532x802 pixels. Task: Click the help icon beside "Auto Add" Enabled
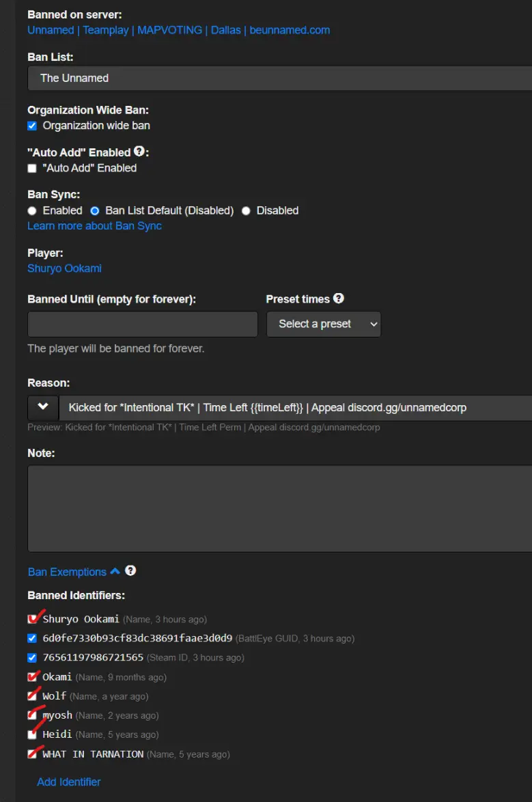click(x=139, y=152)
